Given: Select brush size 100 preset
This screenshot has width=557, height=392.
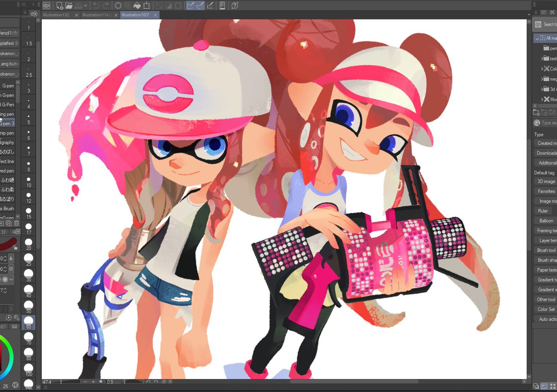Looking at the screenshot, I should (29, 370).
